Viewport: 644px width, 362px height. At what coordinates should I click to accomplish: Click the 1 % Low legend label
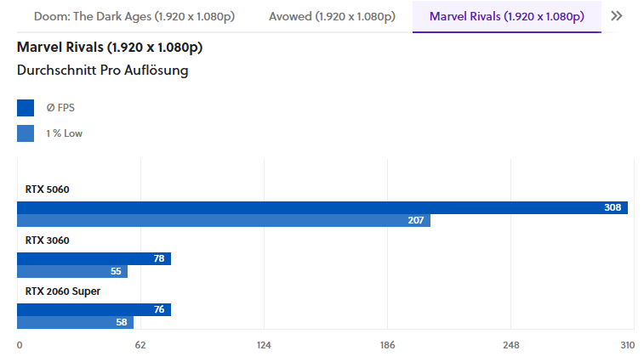64,133
